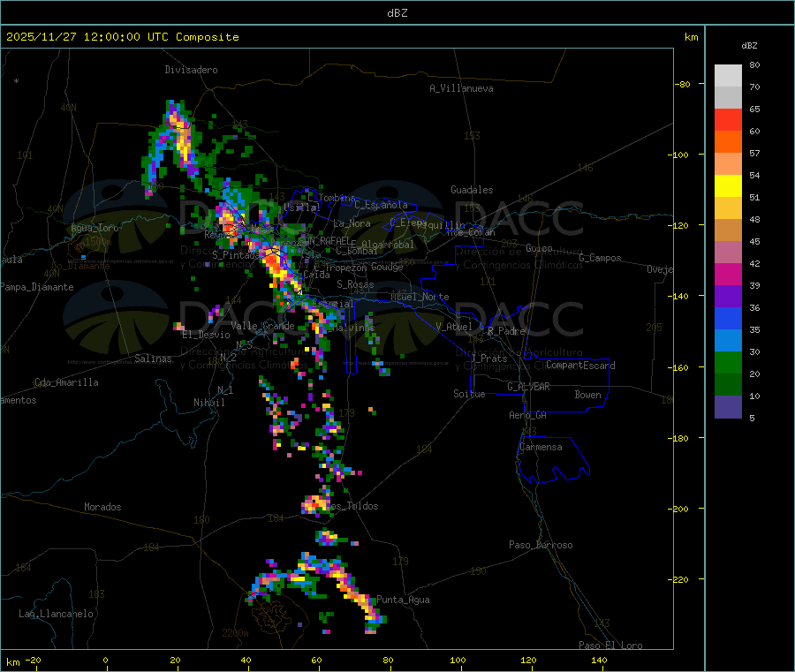Click the Paso_El_Loro map label
Viewport: 795px width, 672px height.
click(610, 646)
